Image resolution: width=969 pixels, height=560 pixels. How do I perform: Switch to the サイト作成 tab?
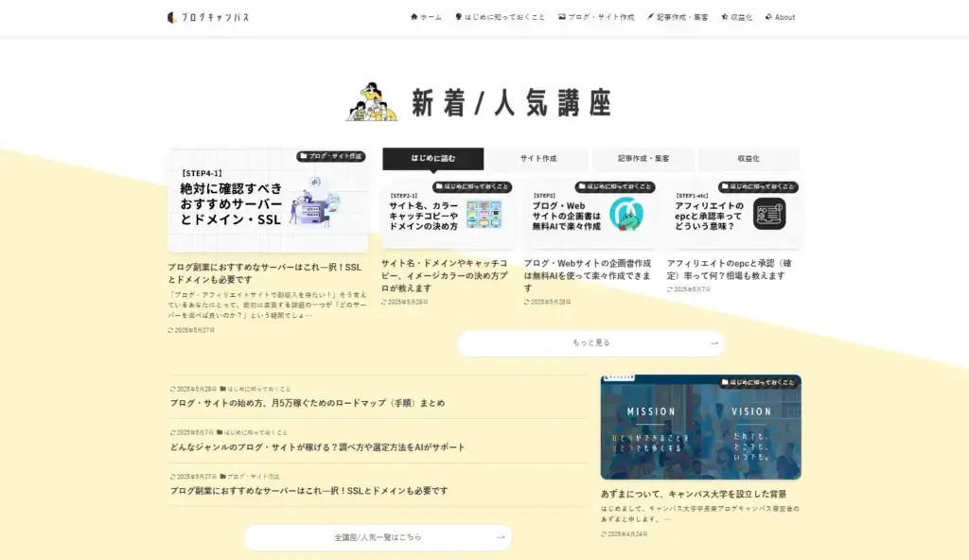pyautogui.click(x=537, y=158)
